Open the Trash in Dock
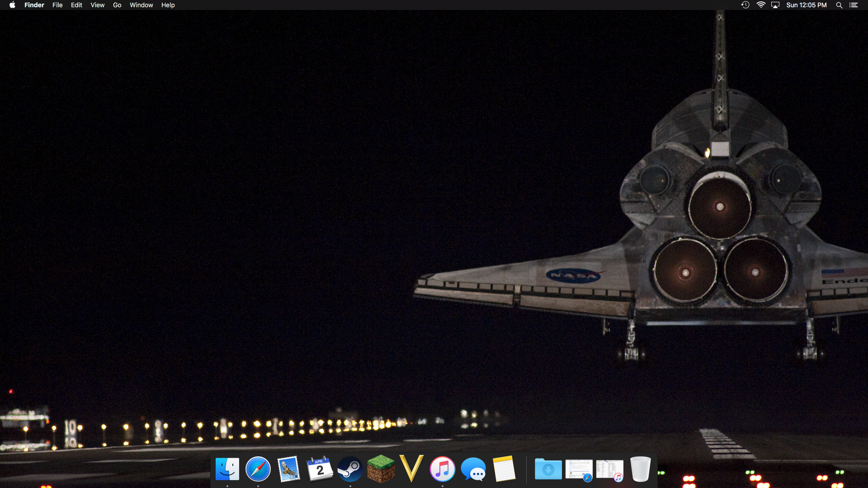The width and height of the screenshot is (868, 488). click(640, 469)
